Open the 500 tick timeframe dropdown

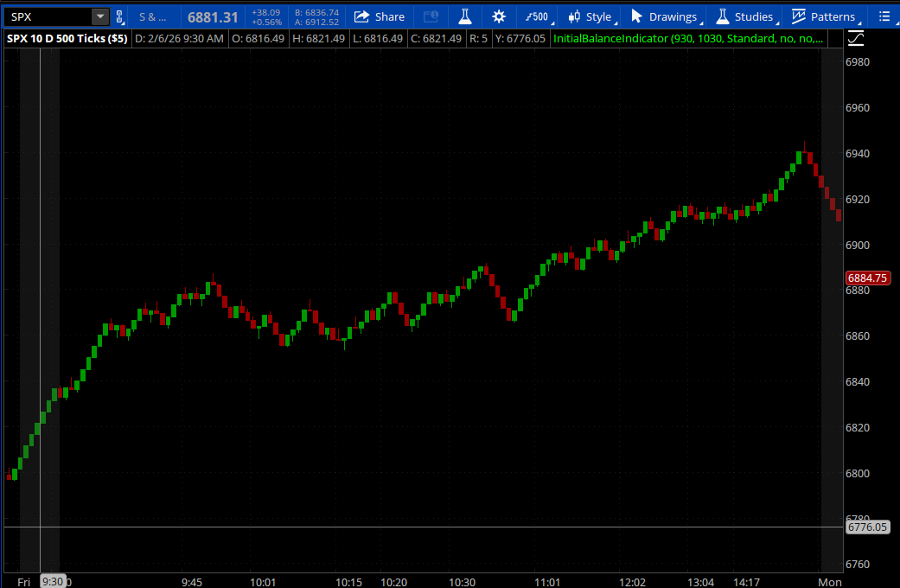pyautogui.click(x=536, y=16)
